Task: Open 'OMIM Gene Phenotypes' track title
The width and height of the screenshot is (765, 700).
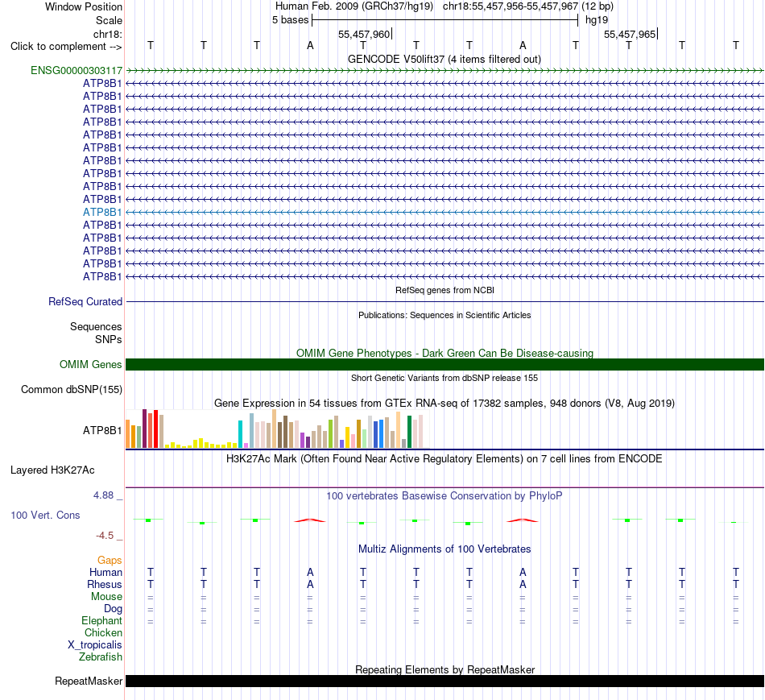Action: tap(445, 353)
